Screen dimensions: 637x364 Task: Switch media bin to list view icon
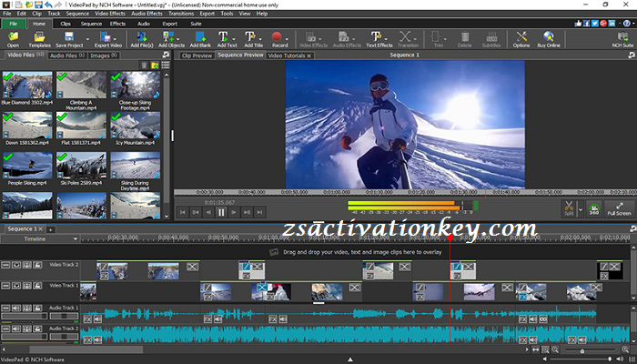(166, 65)
